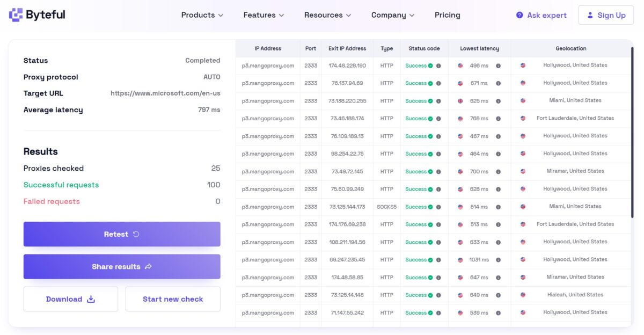Select exit IP 71.147.55.242
This screenshot has height=335, width=644.
[x=347, y=312]
